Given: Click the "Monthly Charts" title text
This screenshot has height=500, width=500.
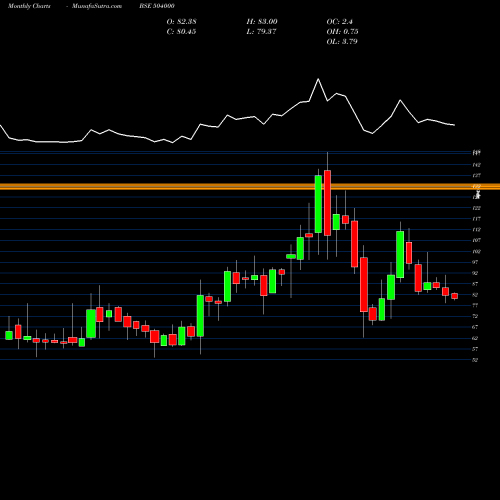Looking at the screenshot, I should (x=29, y=6).
